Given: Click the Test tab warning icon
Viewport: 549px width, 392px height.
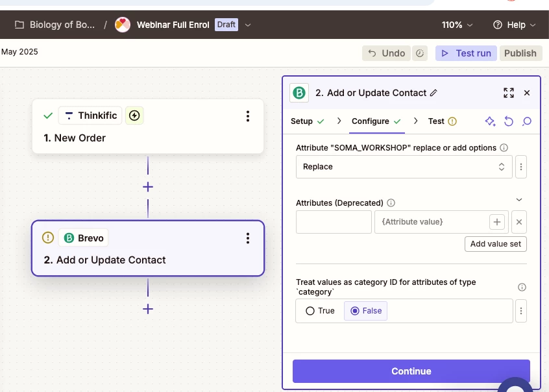Looking at the screenshot, I should [452, 121].
